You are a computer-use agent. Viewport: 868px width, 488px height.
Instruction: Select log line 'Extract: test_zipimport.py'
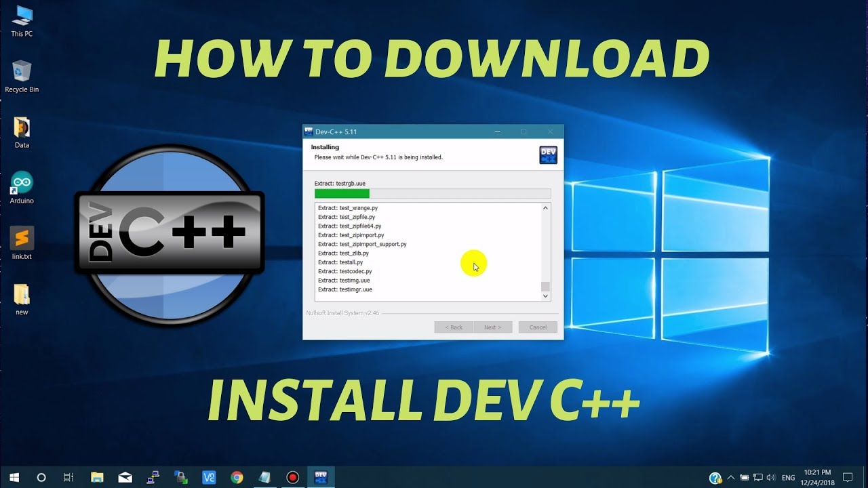[351, 235]
